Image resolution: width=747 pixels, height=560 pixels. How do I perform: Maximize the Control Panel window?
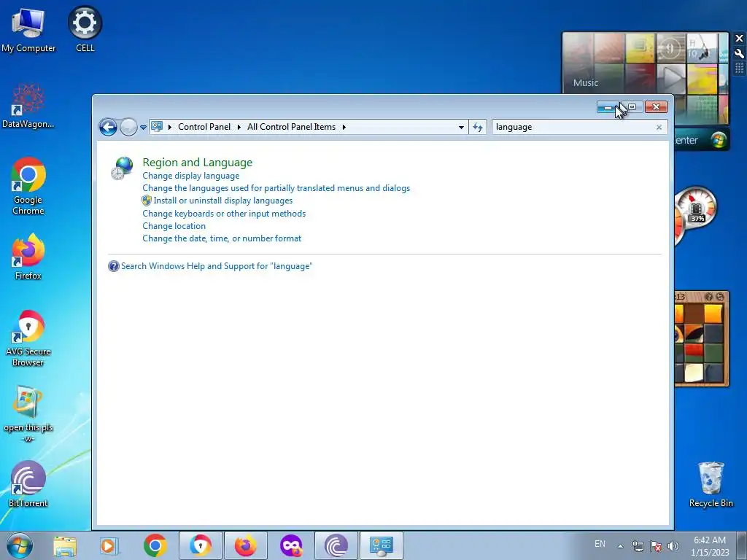(x=632, y=107)
